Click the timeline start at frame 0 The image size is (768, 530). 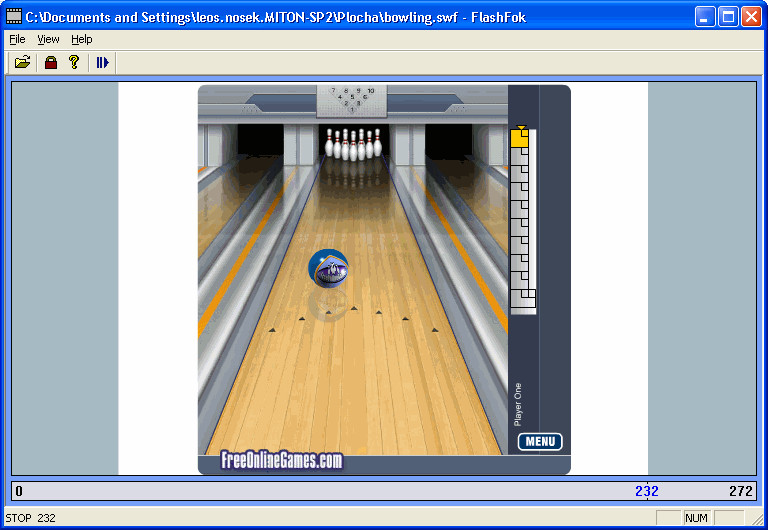19,491
